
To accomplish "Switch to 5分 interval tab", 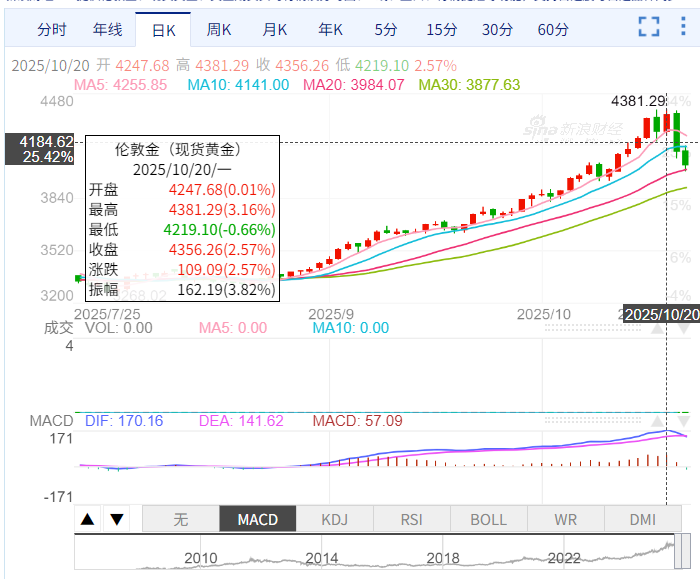I will coord(386,30).
